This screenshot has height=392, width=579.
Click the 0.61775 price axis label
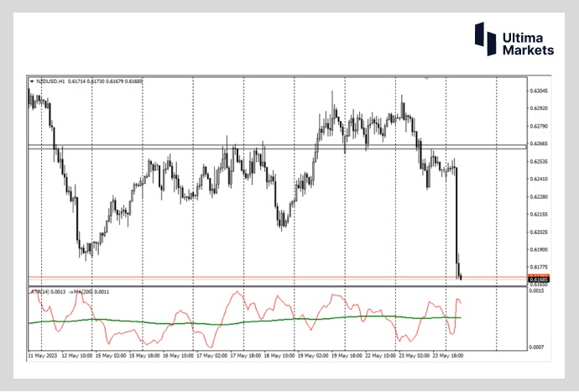click(539, 267)
